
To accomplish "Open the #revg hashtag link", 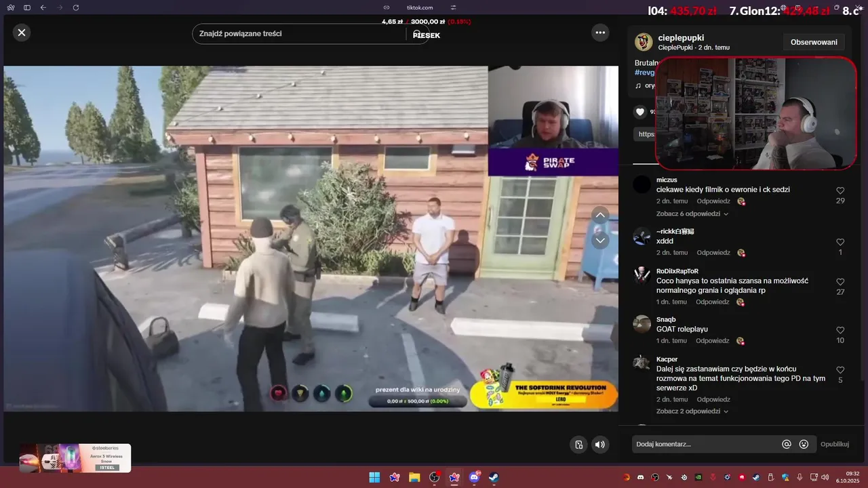I will point(644,73).
